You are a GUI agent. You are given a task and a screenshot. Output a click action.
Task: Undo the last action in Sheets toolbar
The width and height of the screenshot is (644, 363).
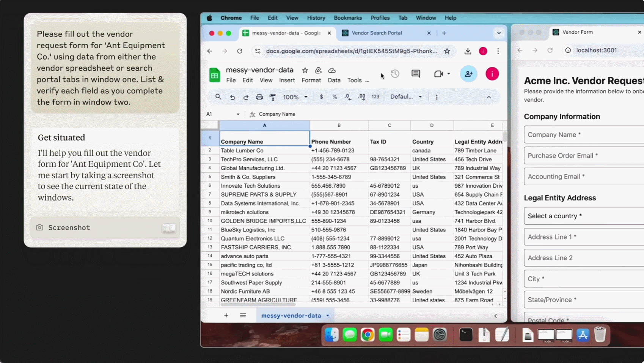(x=232, y=97)
